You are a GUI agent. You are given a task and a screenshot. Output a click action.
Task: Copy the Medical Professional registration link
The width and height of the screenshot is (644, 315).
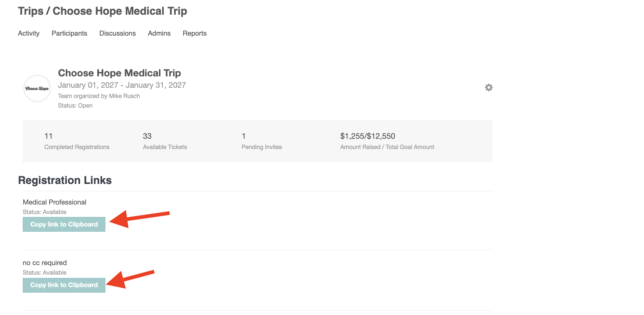tap(64, 224)
